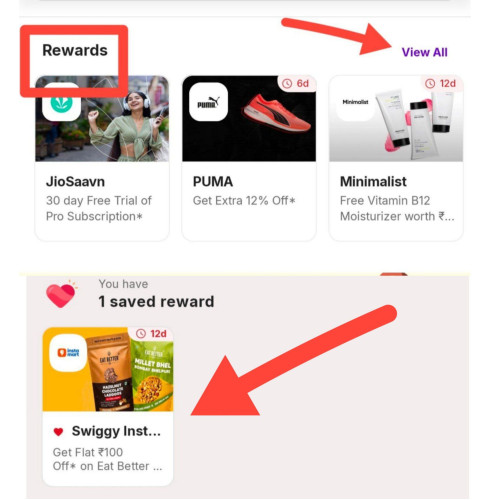The height and width of the screenshot is (500, 500).
Task: Tap the PUMA brand logo icon
Action: [208, 102]
